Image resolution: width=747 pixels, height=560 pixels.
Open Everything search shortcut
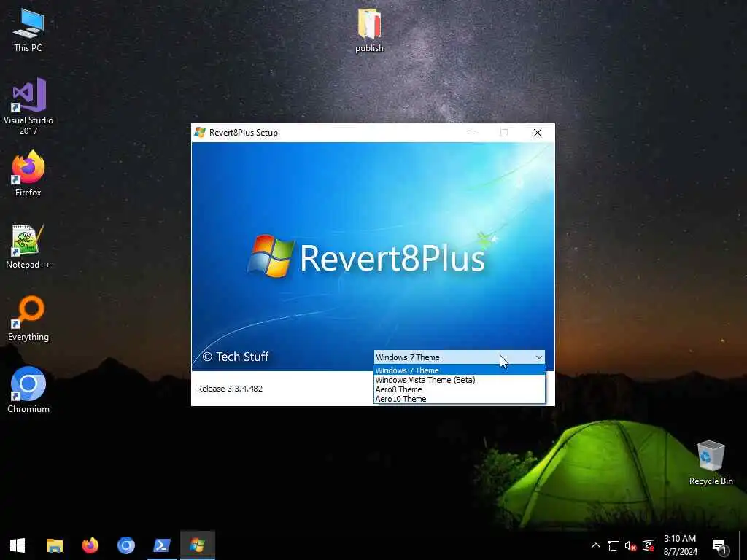(x=28, y=318)
